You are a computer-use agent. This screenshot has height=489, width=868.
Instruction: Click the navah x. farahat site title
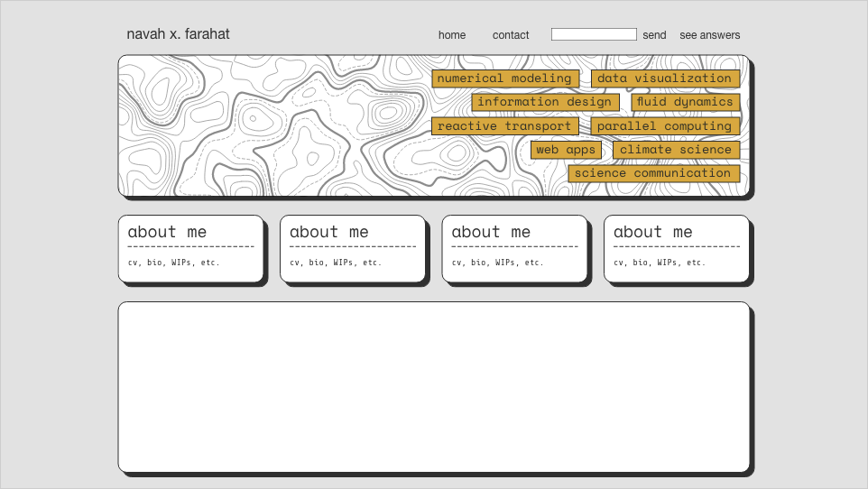click(178, 34)
